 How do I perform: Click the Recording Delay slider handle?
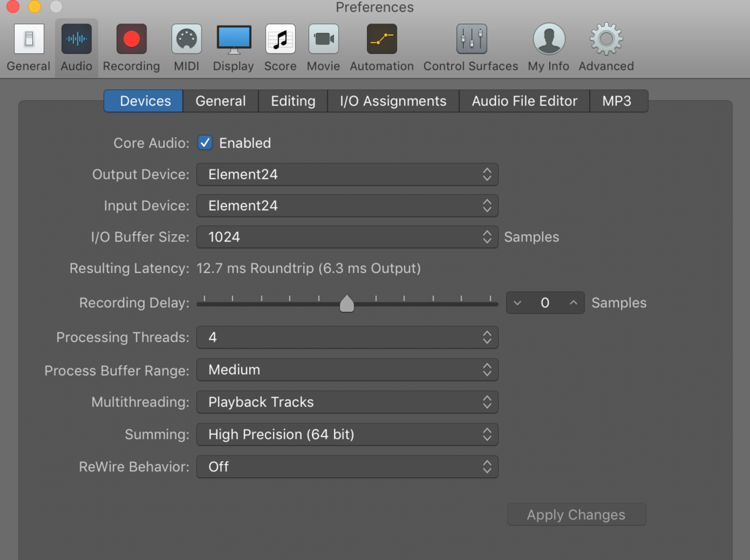click(347, 304)
